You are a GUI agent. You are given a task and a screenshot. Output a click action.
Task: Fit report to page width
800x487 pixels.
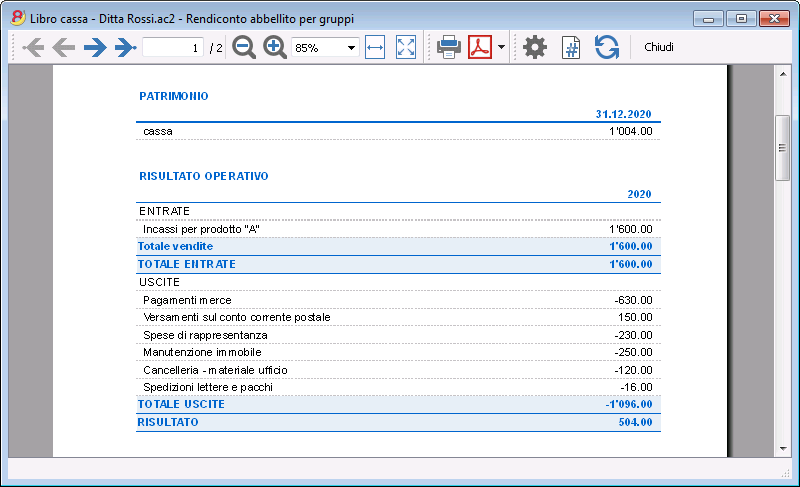click(375, 47)
